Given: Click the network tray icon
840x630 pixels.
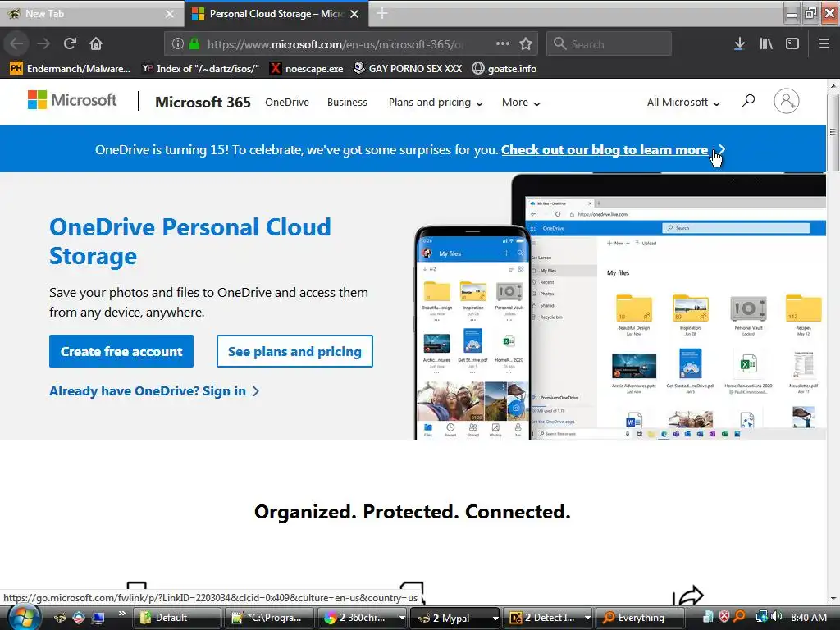Looking at the screenshot, I should click(x=760, y=617).
